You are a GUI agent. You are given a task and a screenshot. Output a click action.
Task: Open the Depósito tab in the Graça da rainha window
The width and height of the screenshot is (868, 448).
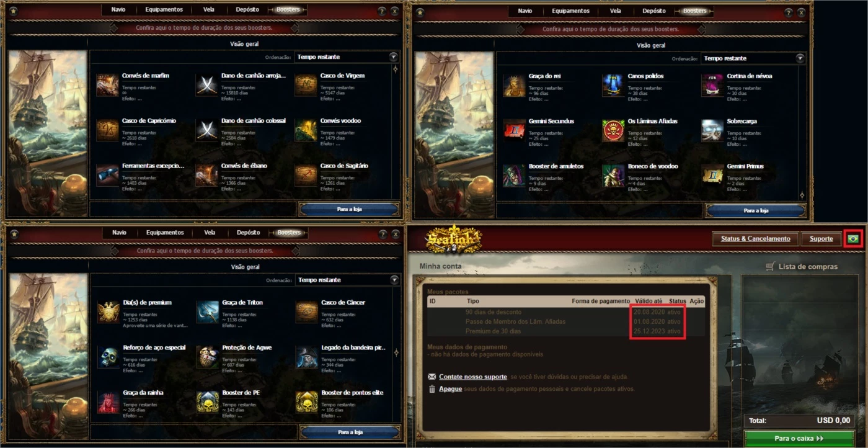pyautogui.click(x=248, y=233)
